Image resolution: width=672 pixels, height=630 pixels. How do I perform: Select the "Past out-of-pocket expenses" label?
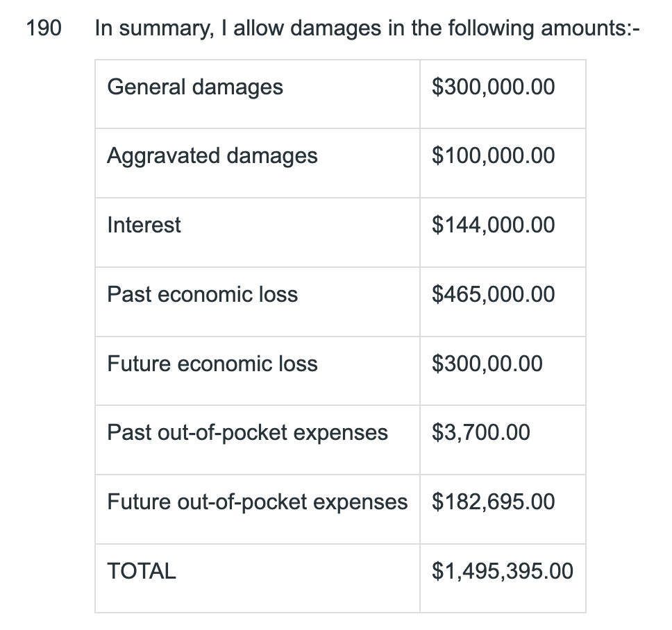247,433
